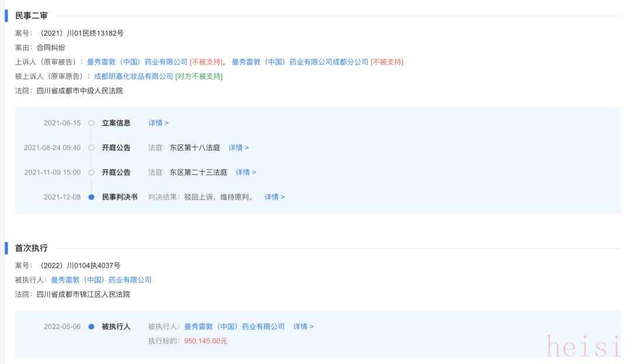Click appellant 曼秀雷敦（中国）药业有限公司 company link
This screenshot has height=364, width=631.
(137, 62)
